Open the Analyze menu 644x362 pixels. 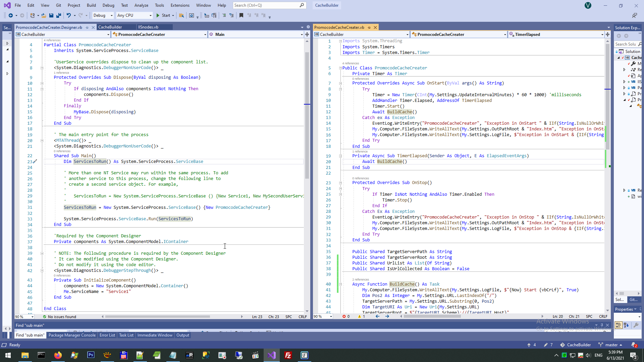pyautogui.click(x=141, y=5)
